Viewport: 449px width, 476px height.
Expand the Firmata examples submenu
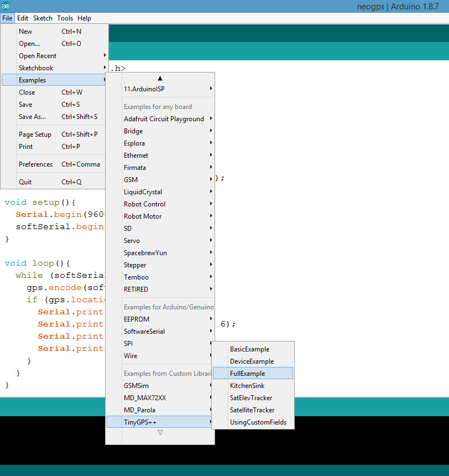point(160,167)
